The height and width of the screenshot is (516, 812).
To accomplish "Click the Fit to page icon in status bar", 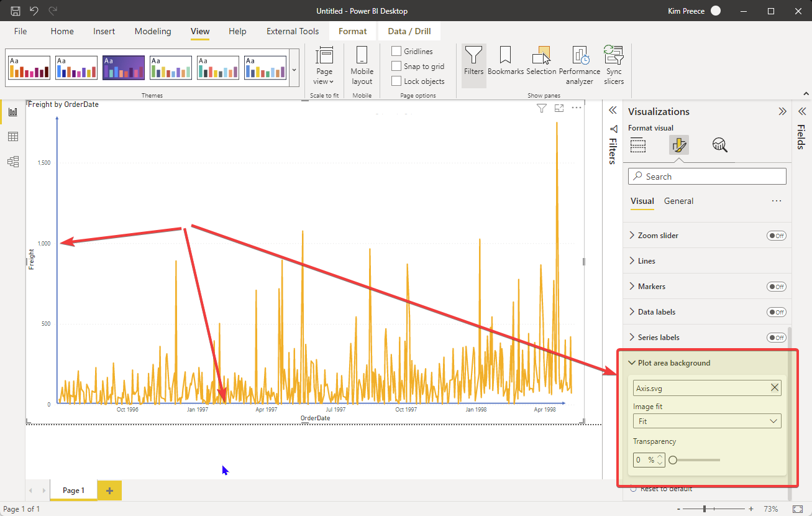I will pyautogui.click(x=798, y=509).
